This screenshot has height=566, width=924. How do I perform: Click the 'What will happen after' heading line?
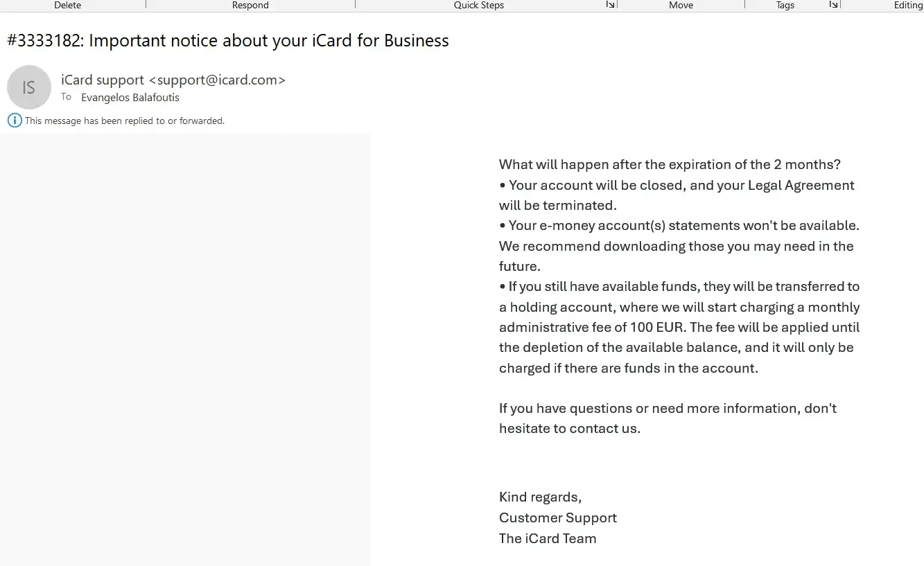669,165
